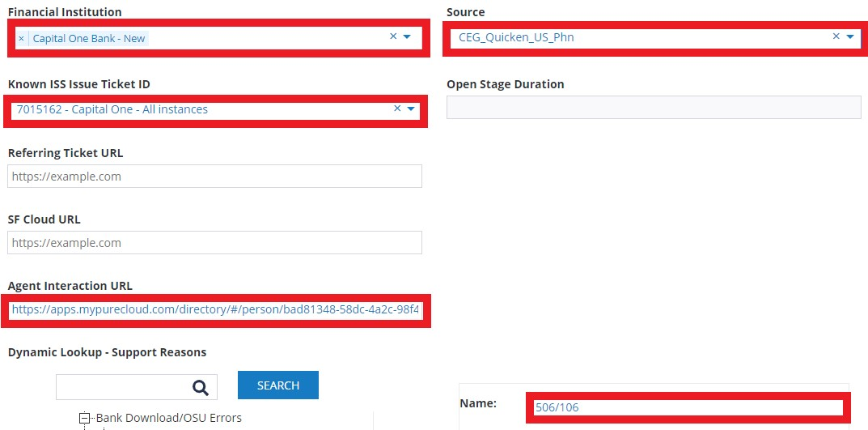868x430 pixels.
Task: Select Bank Download/OSU Errors tree item
Action: 168,418
